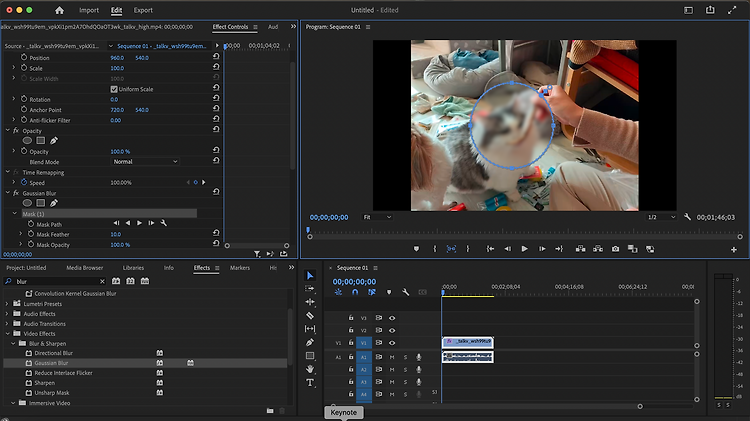Select the Directional Blur effect
Screen dimensions: 750x421
(54, 353)
